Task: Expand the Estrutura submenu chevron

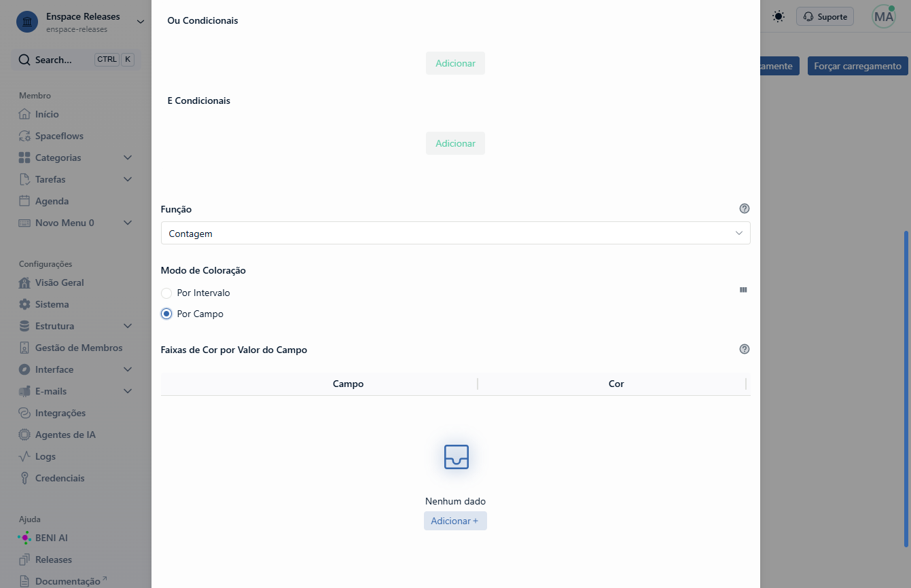Action: (128, 326)
